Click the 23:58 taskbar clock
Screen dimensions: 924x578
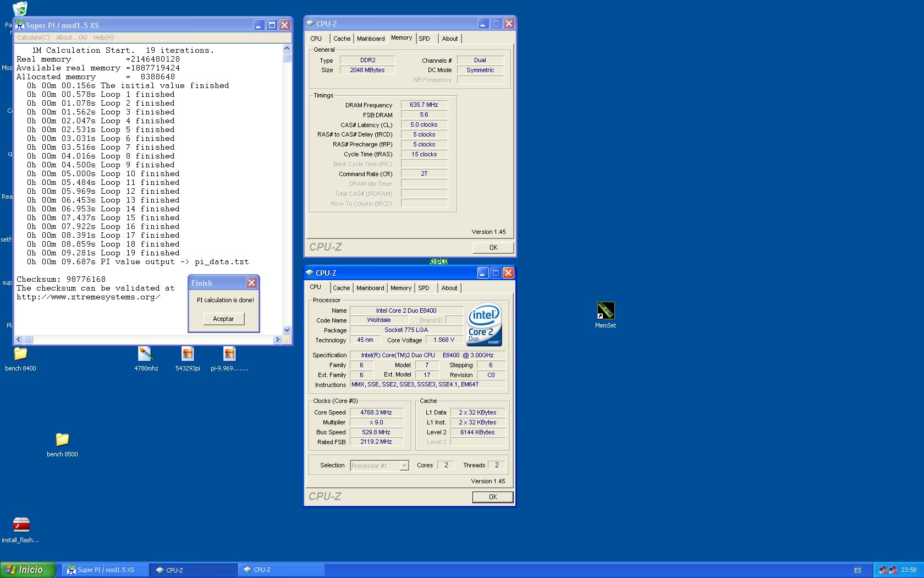909,570
